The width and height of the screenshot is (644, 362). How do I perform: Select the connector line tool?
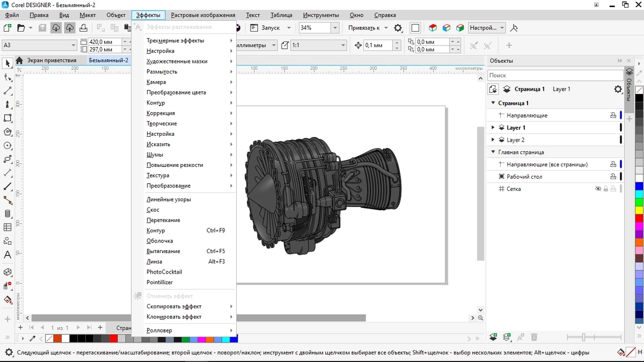click(x=8, y=200)
